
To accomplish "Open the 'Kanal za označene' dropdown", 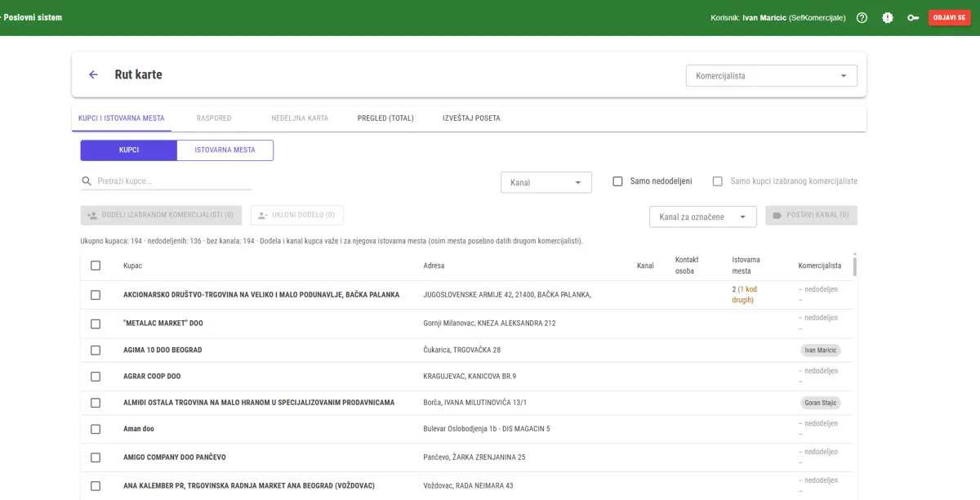I will [703, 217].
